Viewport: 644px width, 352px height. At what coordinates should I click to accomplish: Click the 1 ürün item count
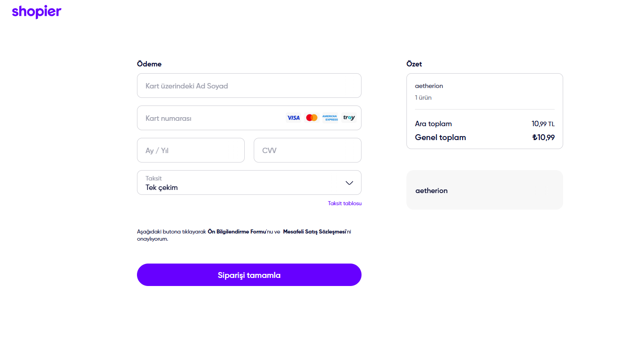pyautogui.click(x=423, y=97)
